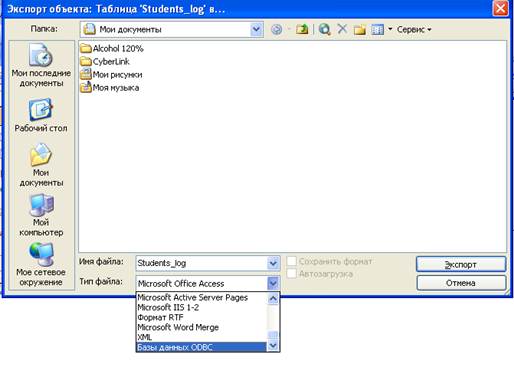Choose Microsoft Word Merge file type
Screen dimensions: 514x365
point(202,327)
